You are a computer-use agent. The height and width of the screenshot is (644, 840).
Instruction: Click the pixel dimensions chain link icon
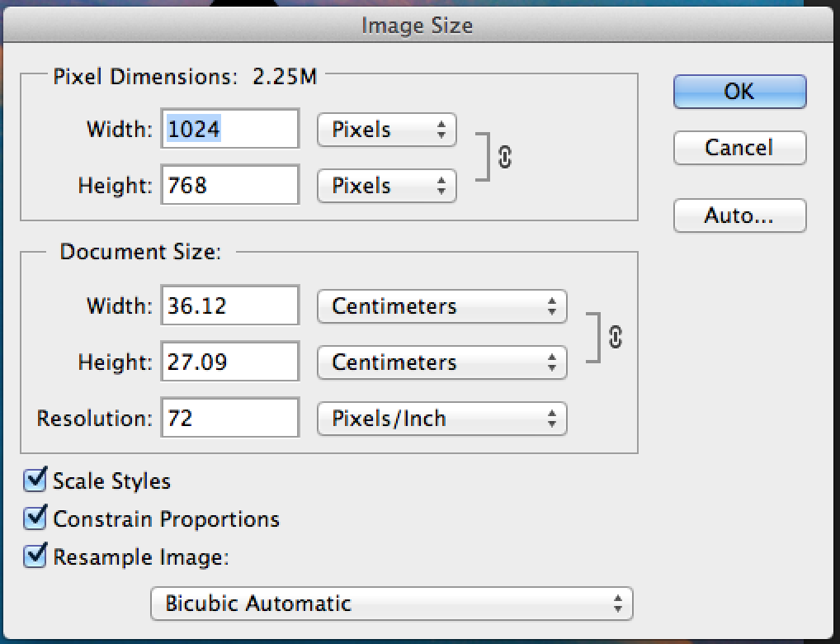tap(505, 157)
